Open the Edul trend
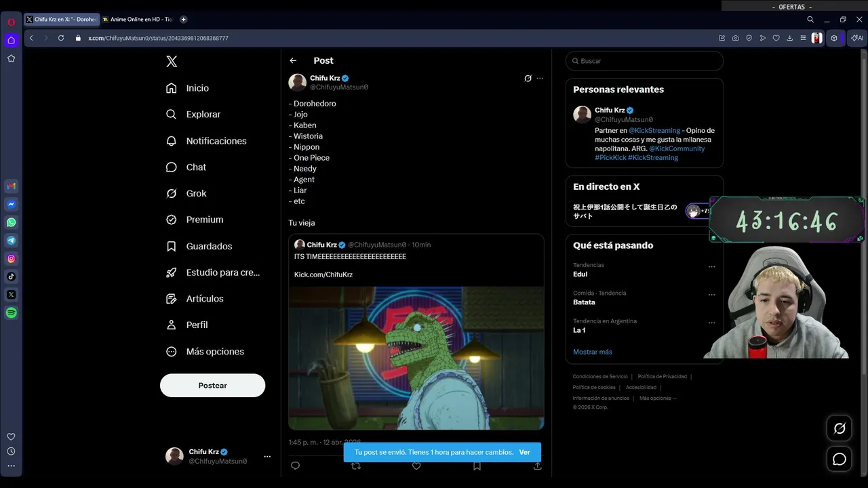 point(580,274)
